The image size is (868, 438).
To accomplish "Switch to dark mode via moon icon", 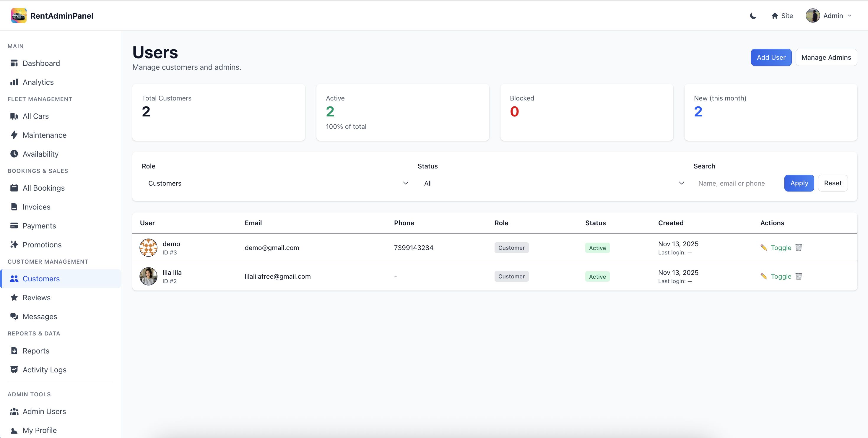I will [753, 15].
